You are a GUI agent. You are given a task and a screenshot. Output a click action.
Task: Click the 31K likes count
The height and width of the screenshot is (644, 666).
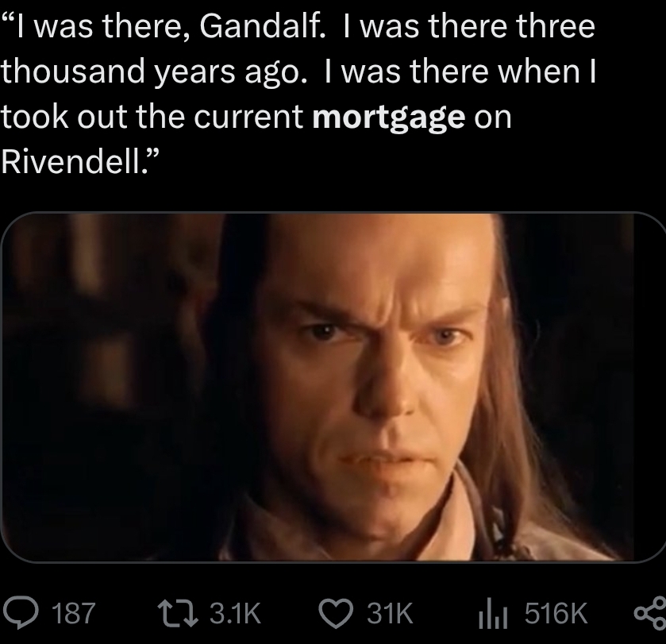tap(390, 613)
